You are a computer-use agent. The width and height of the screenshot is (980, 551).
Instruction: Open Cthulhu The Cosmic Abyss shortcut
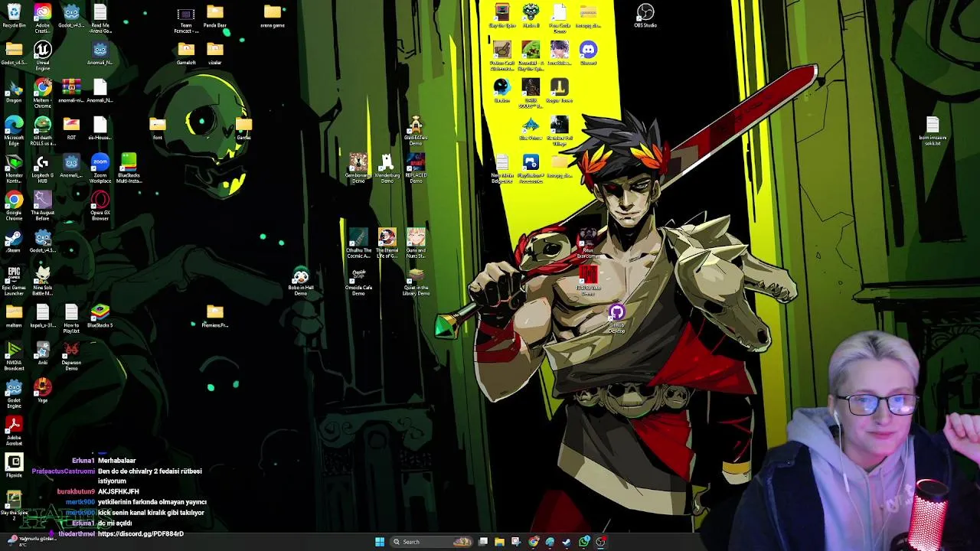tap(358, 243)
